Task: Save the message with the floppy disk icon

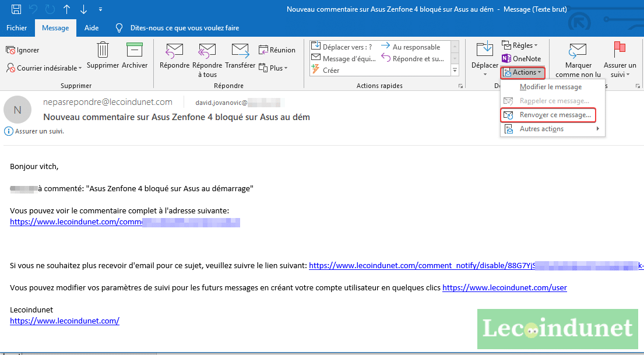Action: [16, 9]
